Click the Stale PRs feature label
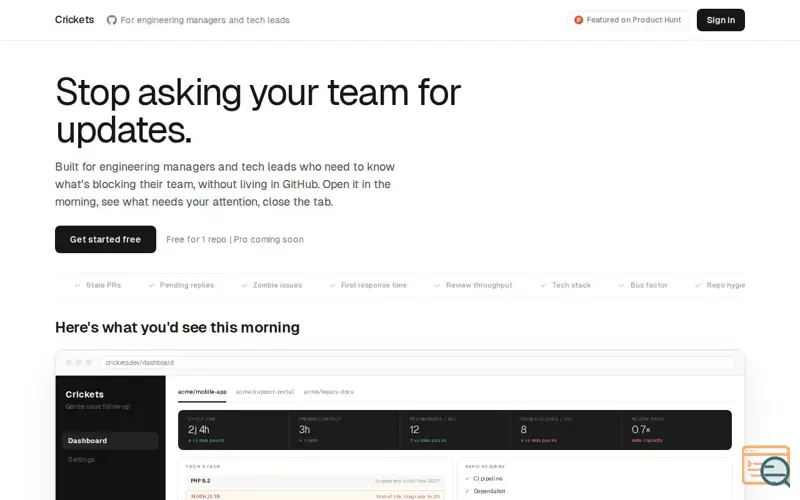Image resolution: width=800 pixels, height=500 pixels. [104, 285]
